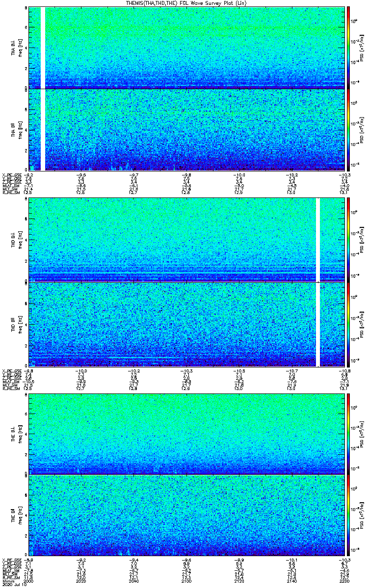Viewport: 368px width, 588px height.
Task: Click the PSD units label beside THD Bll
Action: 362,324
